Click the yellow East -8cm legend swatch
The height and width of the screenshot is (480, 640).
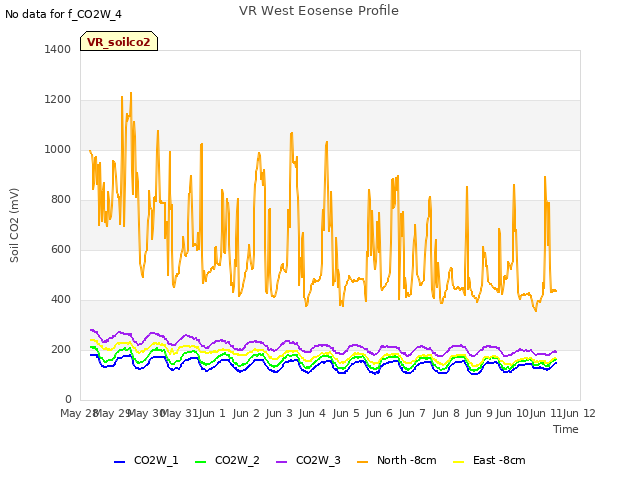click(459, 462)
